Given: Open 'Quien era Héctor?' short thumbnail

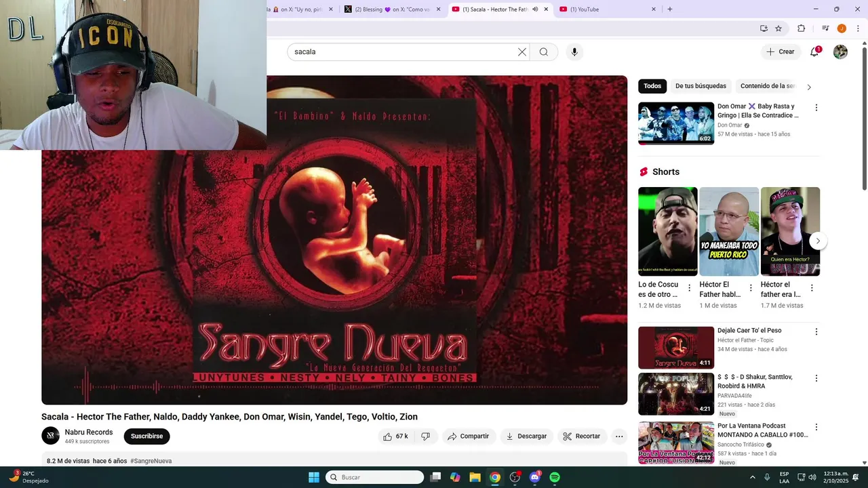Looking at the screenshot, I should [x=790, y=231].
